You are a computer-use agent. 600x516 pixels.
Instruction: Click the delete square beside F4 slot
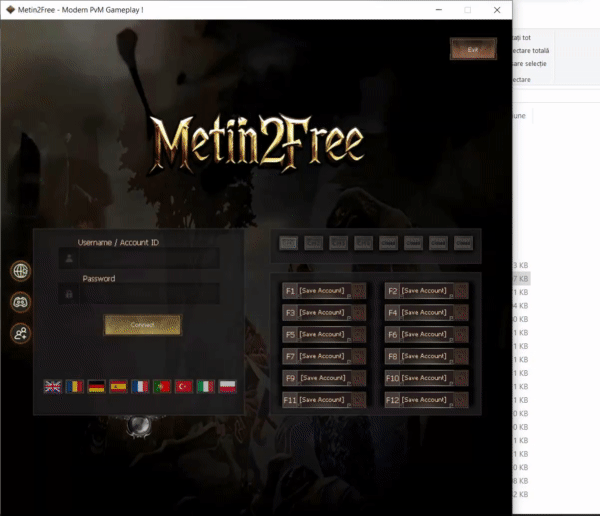click(x=461, y=313)
